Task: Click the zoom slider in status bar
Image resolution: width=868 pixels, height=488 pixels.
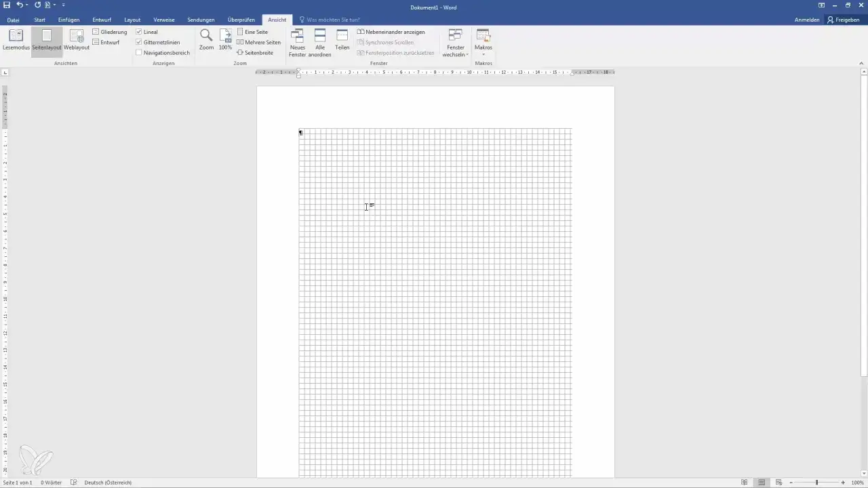Action: coord(816,483)
